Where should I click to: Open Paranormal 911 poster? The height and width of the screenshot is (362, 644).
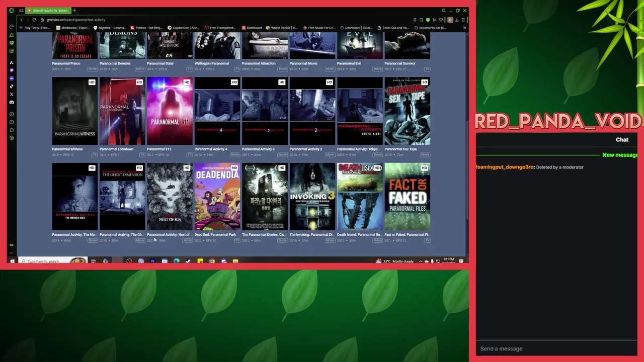coord(170,111)
